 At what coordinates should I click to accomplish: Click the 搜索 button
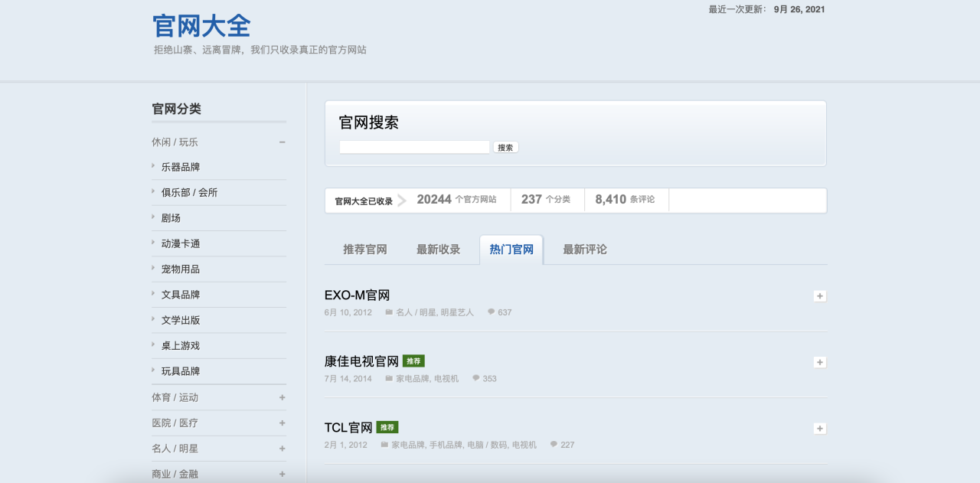click(x=505, y=147)
